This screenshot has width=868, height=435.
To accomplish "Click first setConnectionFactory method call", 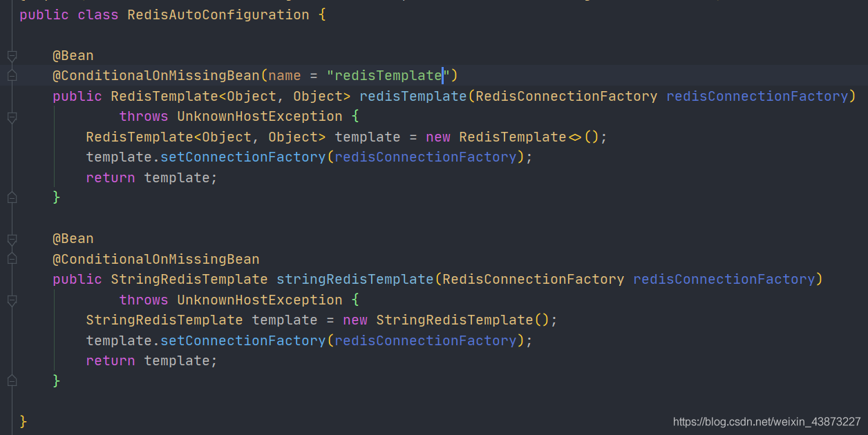I will [243, 157].
